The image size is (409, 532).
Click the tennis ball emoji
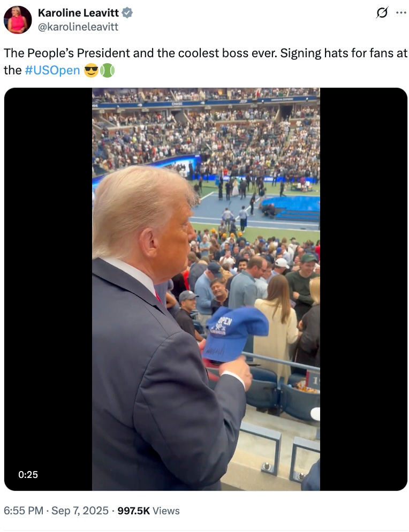coord(107,71)
